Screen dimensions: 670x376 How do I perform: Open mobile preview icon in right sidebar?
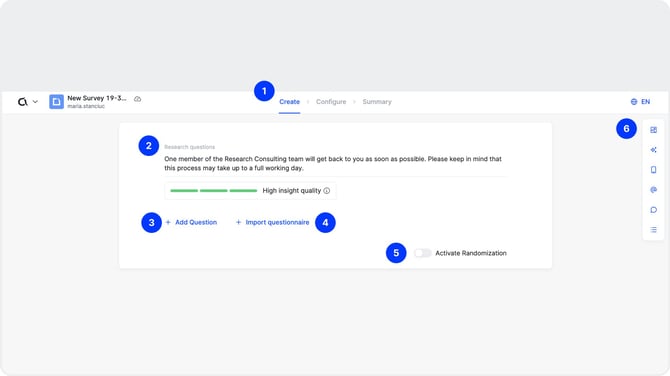click(x=653, y=170)
